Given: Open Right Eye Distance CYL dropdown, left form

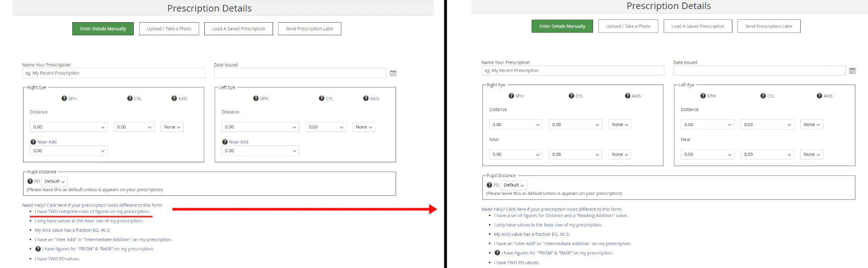Looking at the screenshot, I should pos(134,127).
